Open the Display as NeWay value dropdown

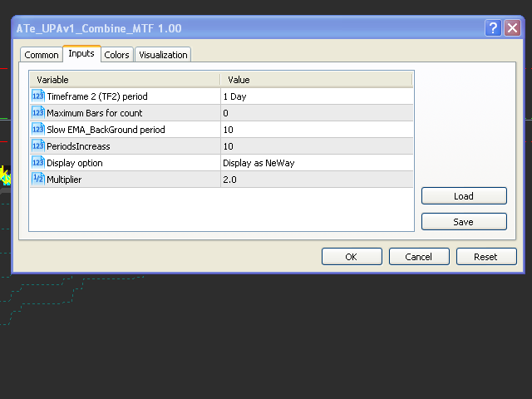point(316,163)
